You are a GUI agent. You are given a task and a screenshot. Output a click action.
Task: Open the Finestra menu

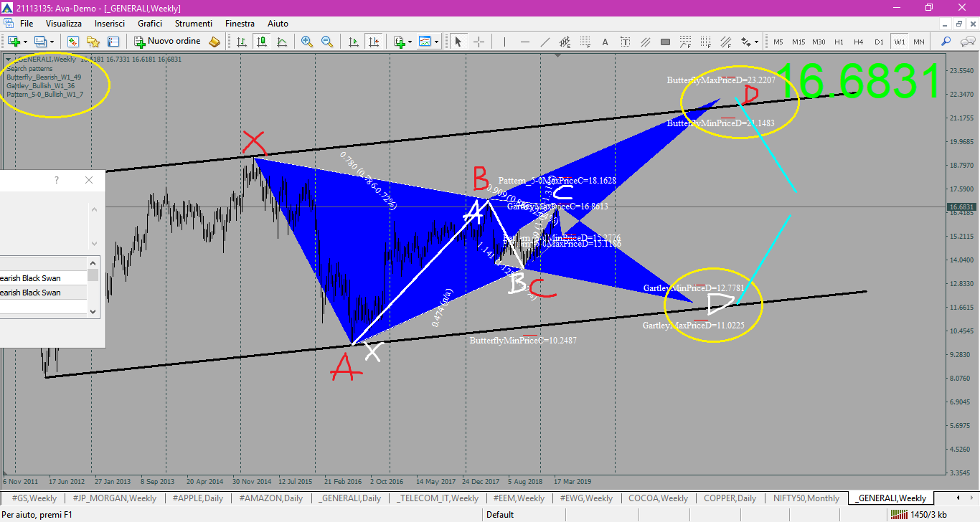tap(240, 24)
